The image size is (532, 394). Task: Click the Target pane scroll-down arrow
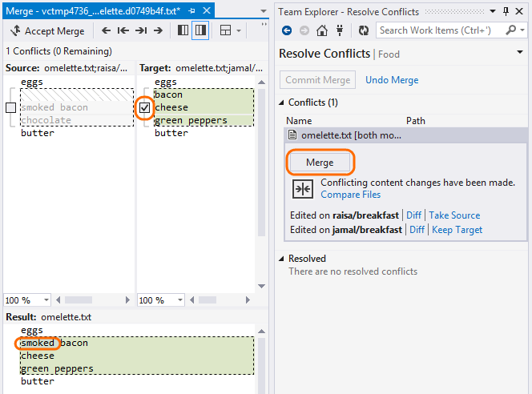coord(261,286)
